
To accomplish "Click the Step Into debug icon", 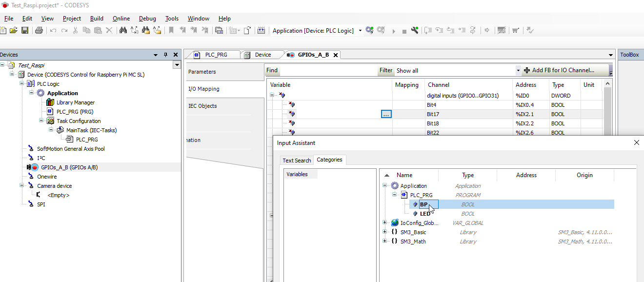I will pyautogui.click(x=440, y=30).
